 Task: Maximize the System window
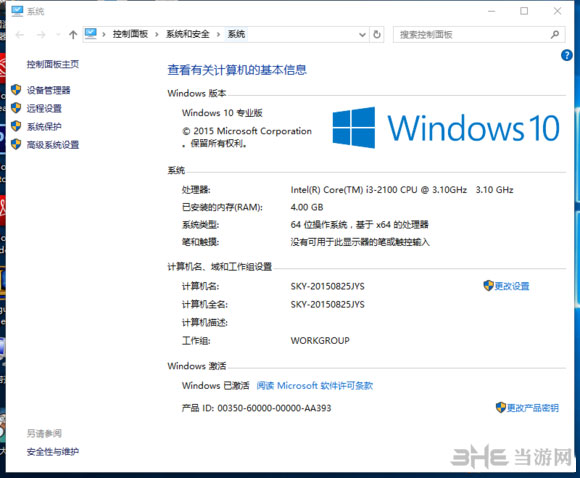click(524, 11)
